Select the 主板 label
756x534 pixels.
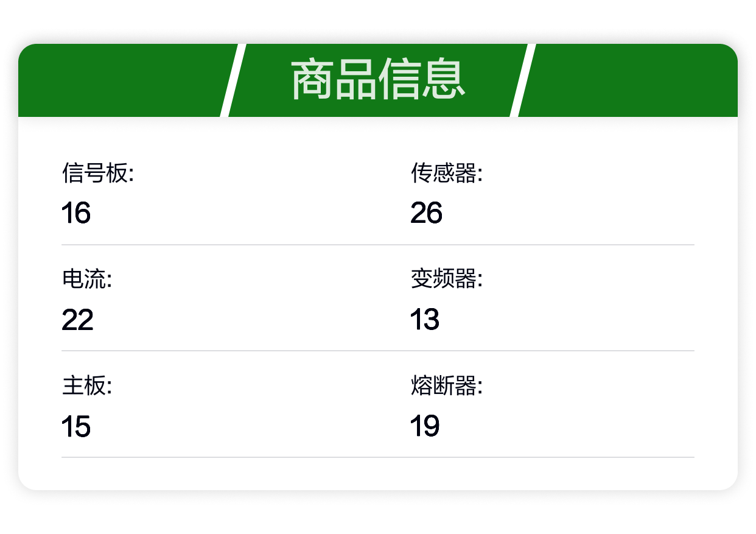87,385
